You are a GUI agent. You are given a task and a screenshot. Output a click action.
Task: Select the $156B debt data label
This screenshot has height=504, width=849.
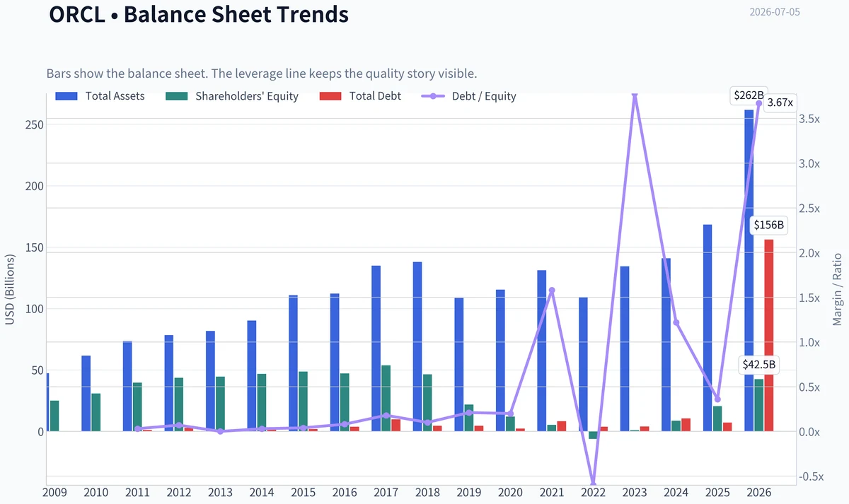click(769, 225)
